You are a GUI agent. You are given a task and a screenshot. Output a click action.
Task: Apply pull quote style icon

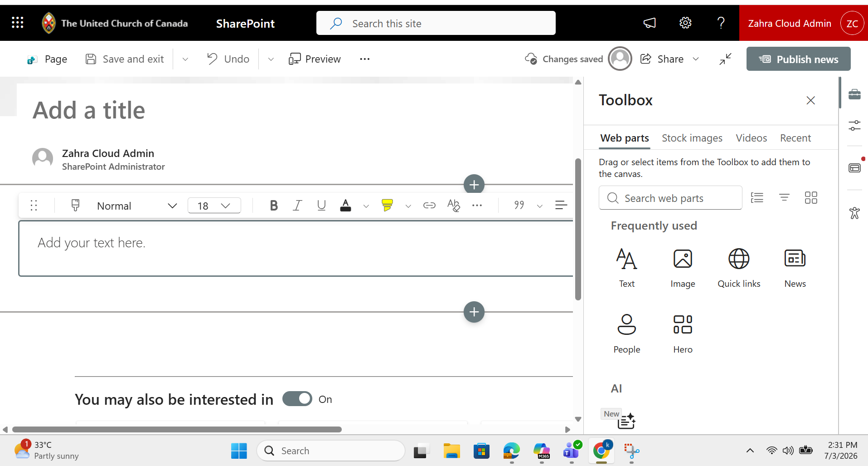coord(519,206)
